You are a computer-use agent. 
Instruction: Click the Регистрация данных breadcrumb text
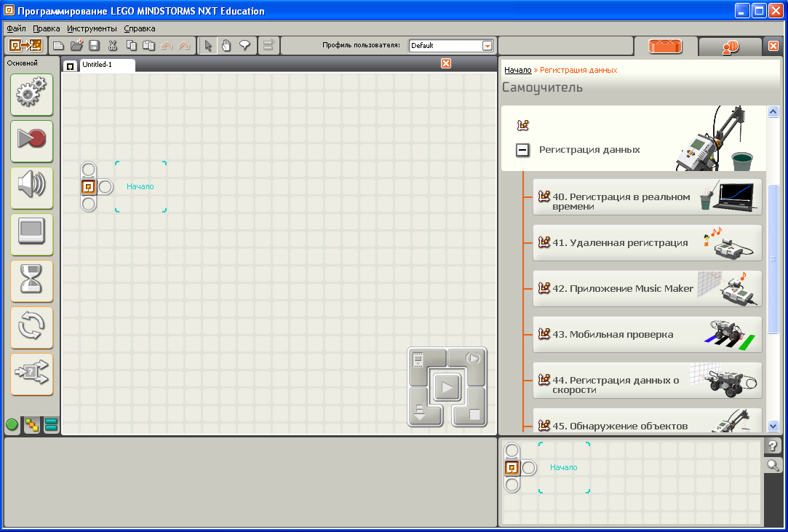pyautogui.click(x=578, y=70)
